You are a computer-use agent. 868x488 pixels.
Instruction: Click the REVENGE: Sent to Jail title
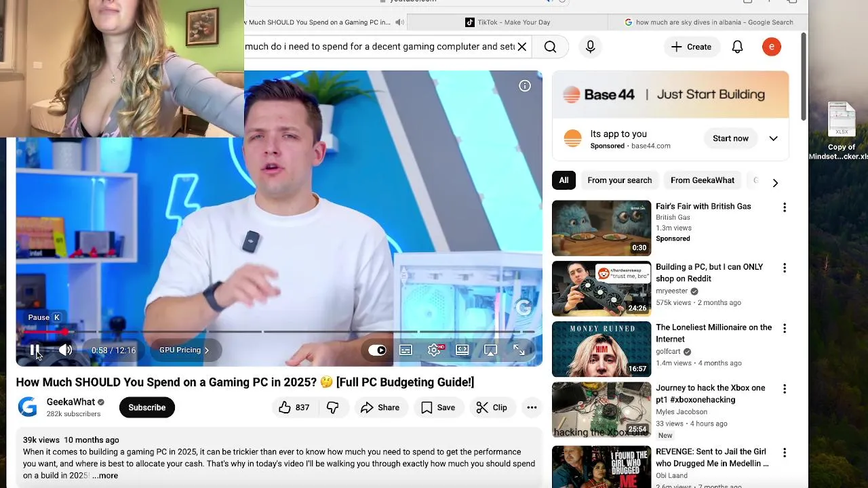[x=712, y=457]
